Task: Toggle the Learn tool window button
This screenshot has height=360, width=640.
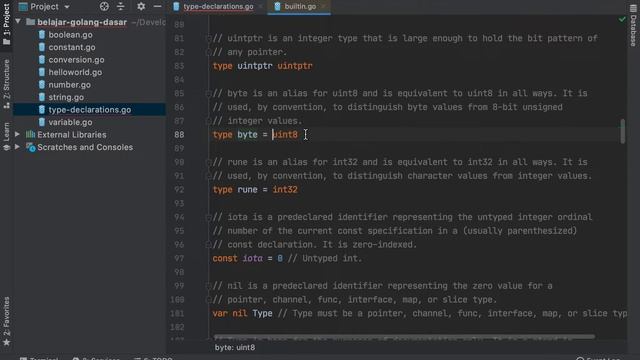Action: (6, 137)
